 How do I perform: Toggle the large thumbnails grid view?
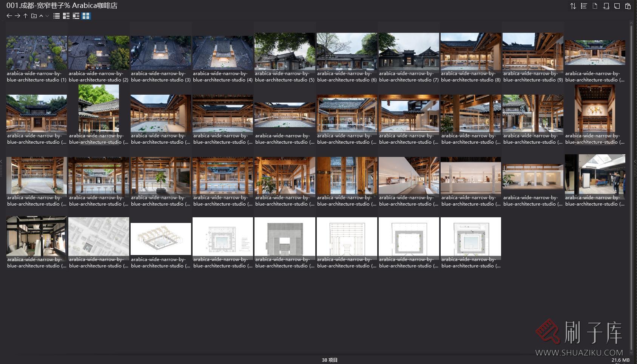click(x=86, y=16)
